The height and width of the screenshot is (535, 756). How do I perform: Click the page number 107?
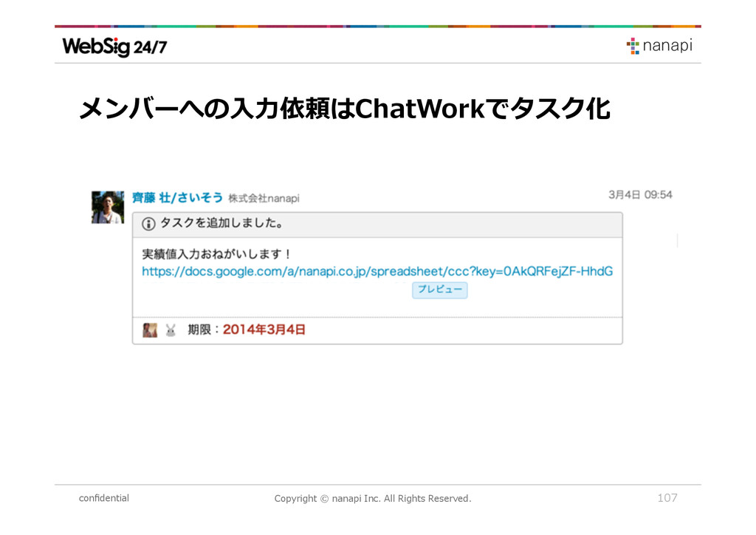point(667,498)
